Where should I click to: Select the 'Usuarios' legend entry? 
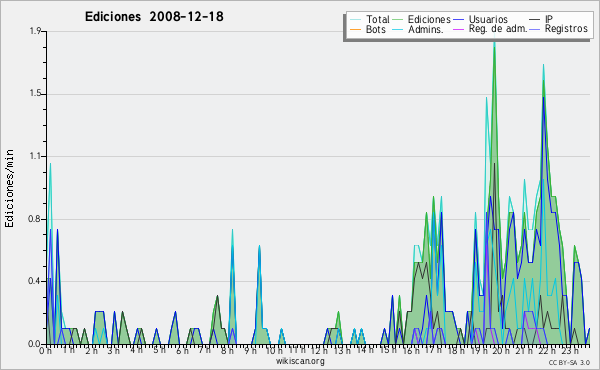point(488,19)
